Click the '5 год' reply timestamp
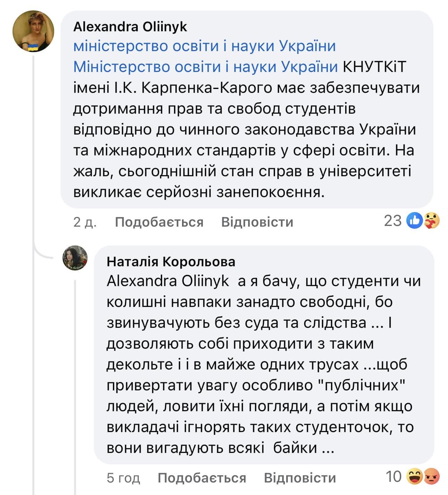 click(x=123, y=478)
